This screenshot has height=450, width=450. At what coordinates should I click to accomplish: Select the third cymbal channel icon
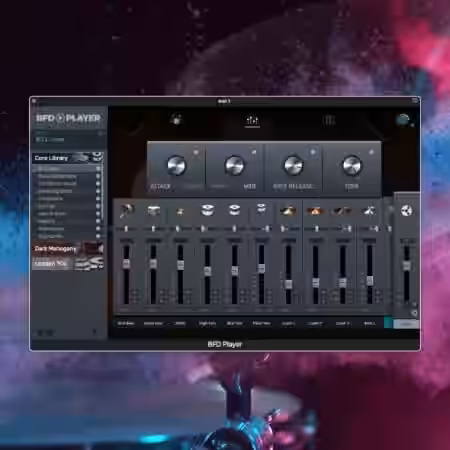pos(342,211)
